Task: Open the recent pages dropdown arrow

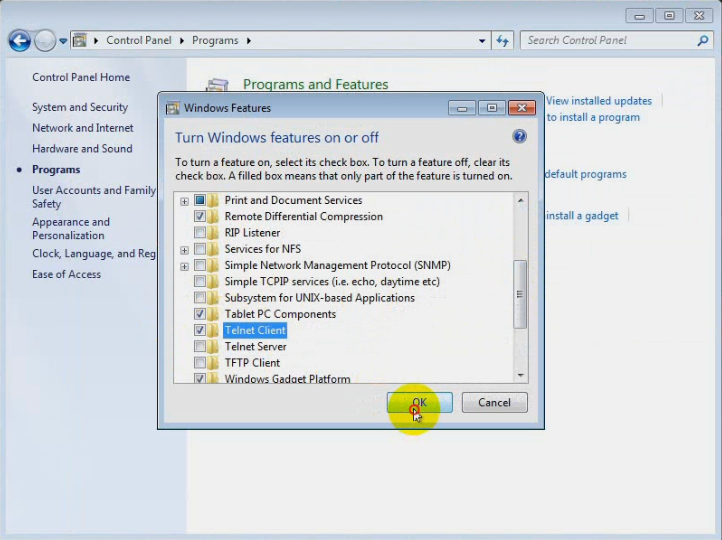Action: 63,41
